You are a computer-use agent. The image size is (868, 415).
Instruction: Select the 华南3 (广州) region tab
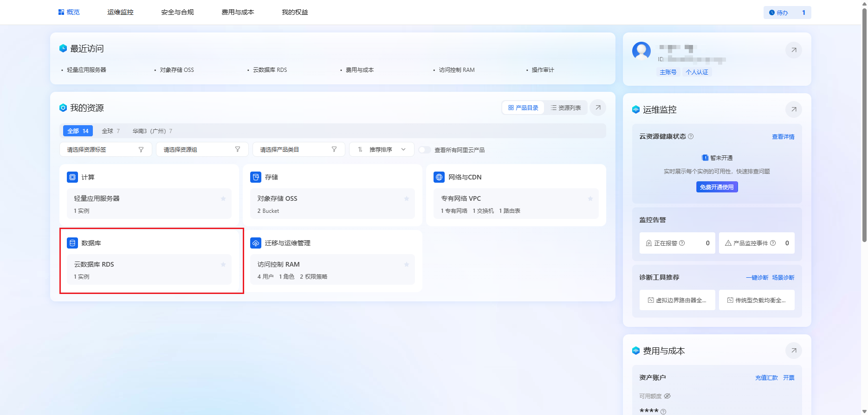(x=152, y=131)
